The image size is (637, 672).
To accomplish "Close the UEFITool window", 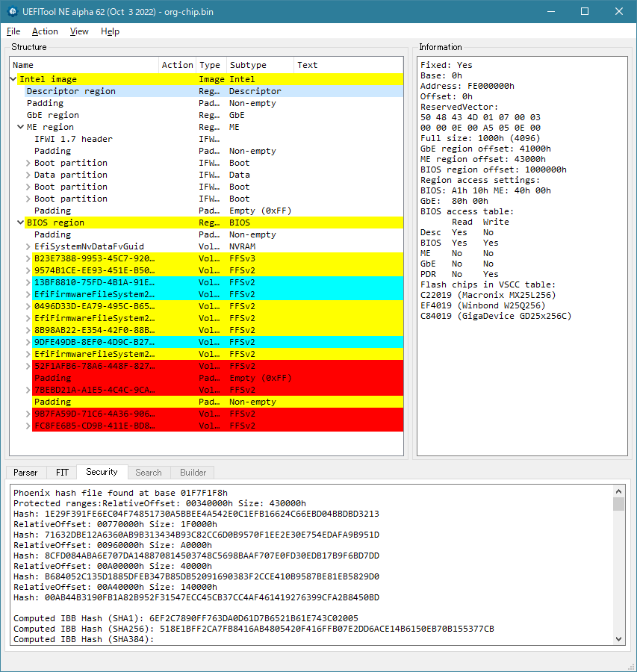I will [x=619, y=11].
